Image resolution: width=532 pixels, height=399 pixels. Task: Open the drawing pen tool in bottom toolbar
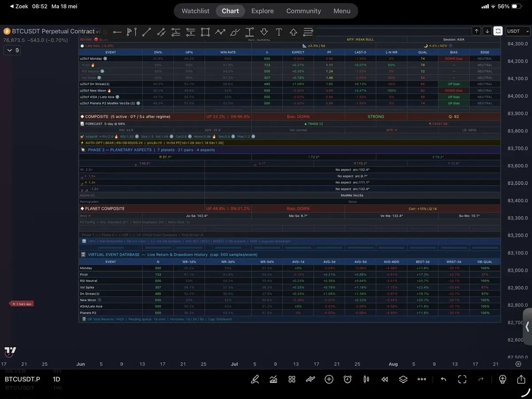[255, 379]
